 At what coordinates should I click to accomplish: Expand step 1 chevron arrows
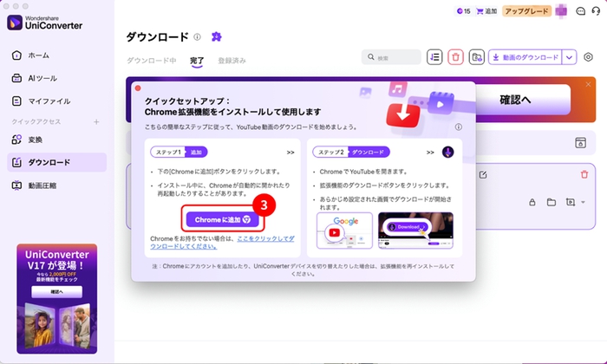(290, 151)
